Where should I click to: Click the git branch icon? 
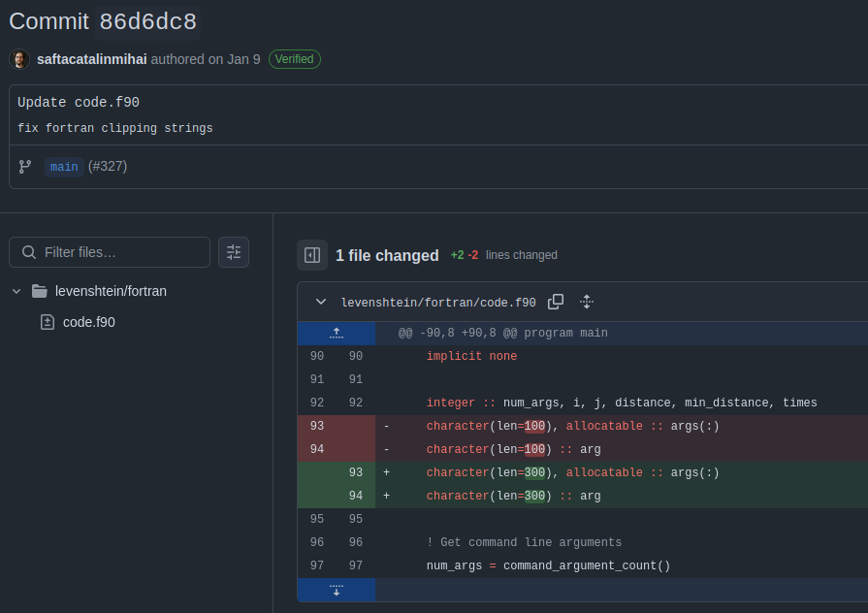pos(25,167)
